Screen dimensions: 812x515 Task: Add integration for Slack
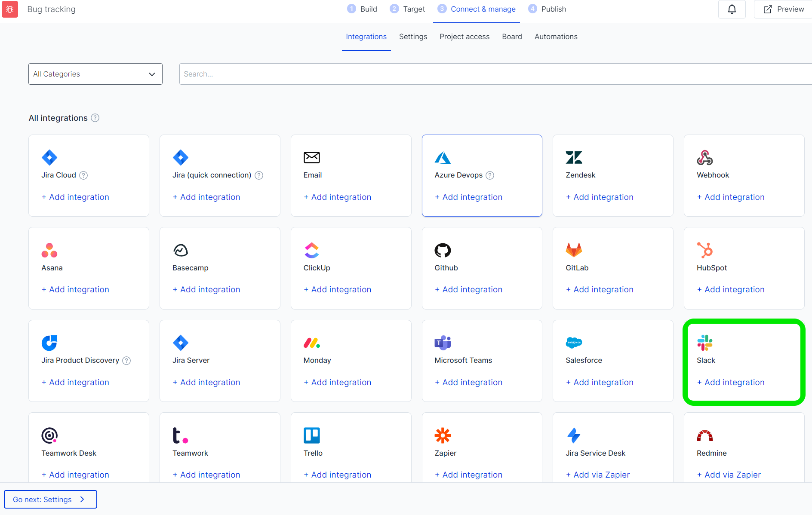click(731, 382)
